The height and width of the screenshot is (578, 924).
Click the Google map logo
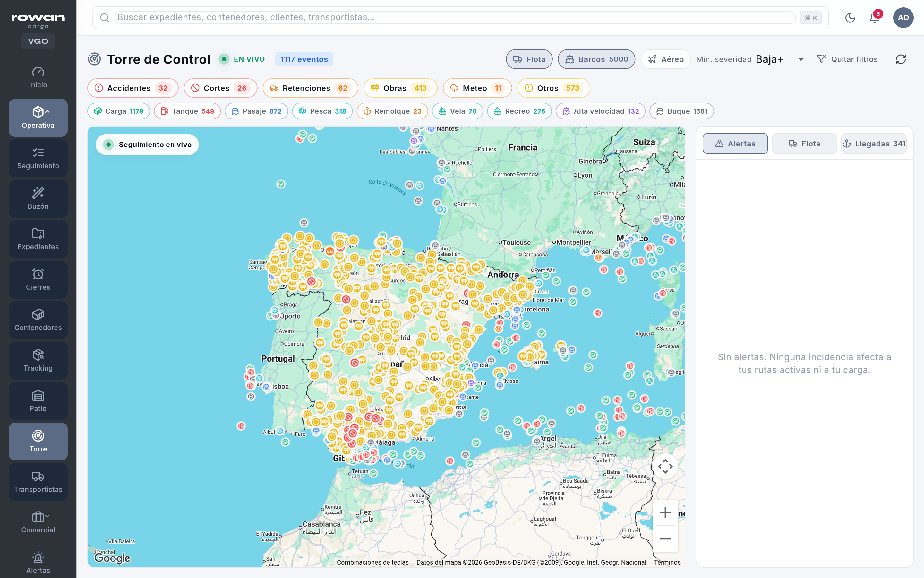click(112, 558)
